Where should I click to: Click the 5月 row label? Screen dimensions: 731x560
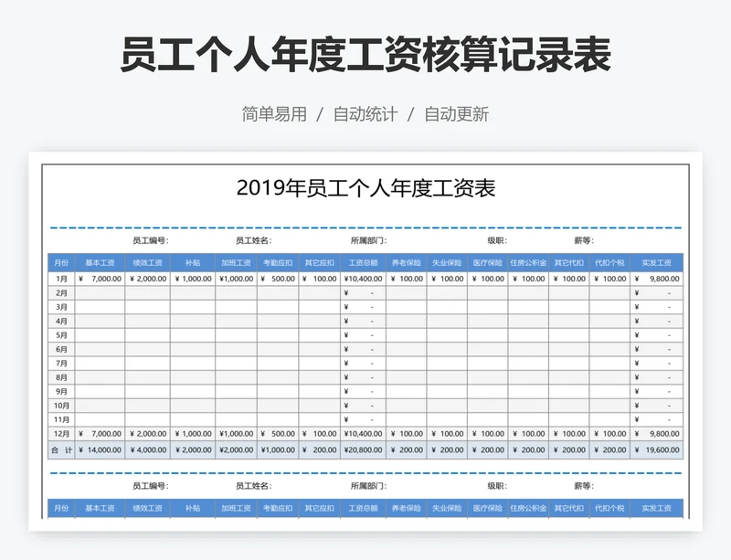[61, 334]
